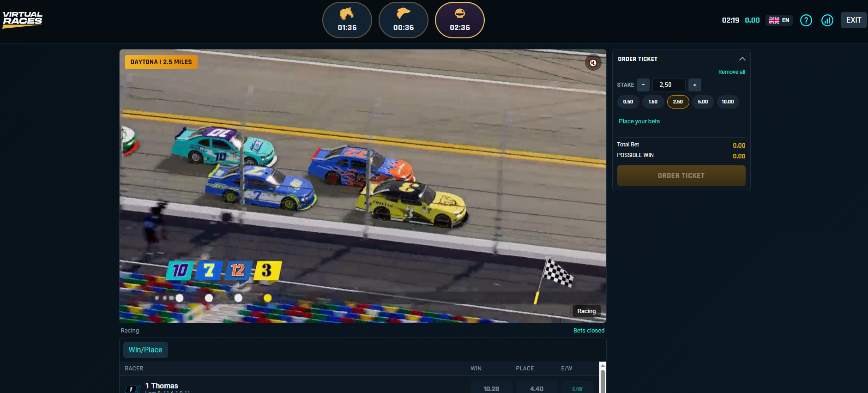Click racer name 1 Thomas
868x393 pixels.
click(x=162, y=386)
